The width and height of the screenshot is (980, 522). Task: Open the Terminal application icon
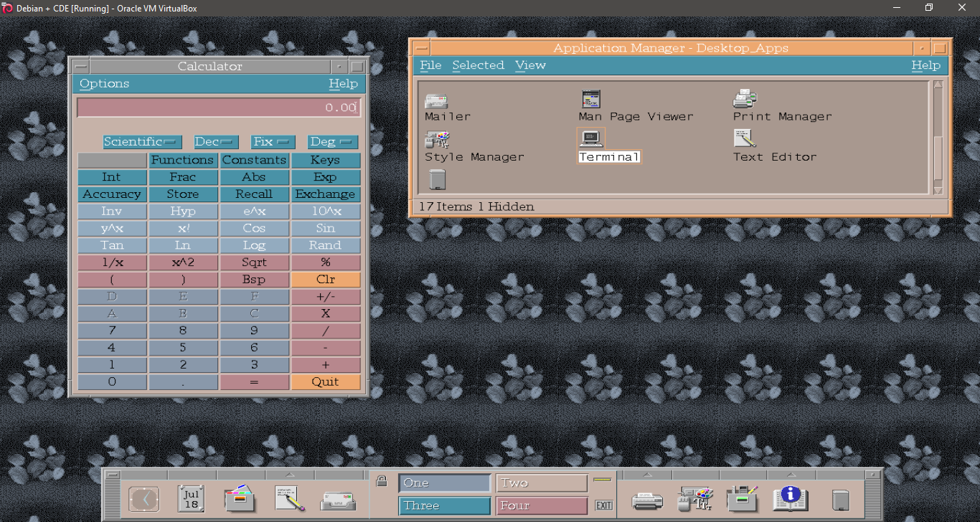pyautogui.click(x=591, y=138)
